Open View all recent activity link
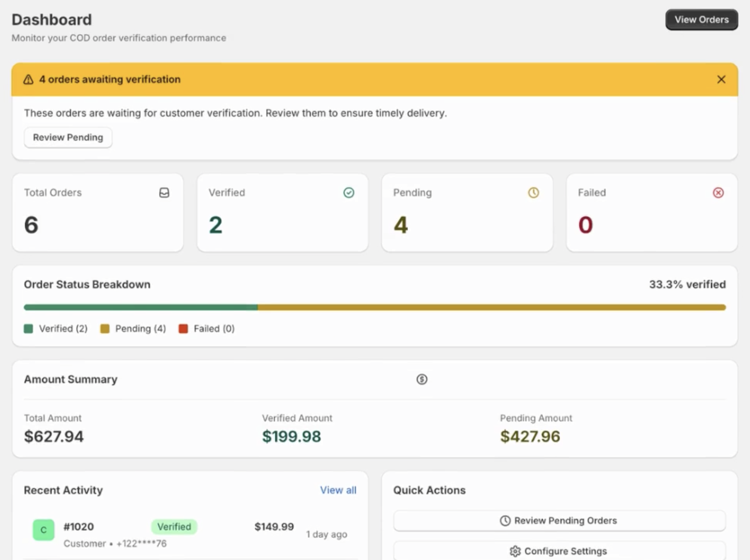The image size is (750, 560). (x=338, y=490)
